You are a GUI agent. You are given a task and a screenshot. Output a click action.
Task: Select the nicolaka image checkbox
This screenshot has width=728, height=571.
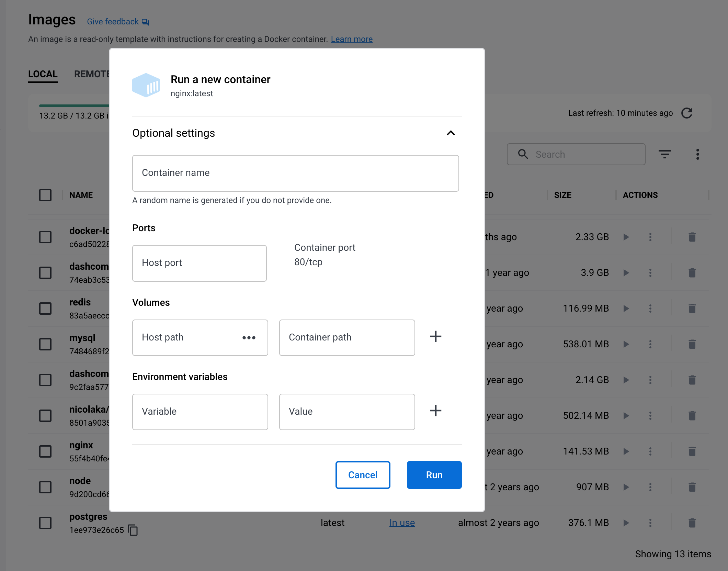click(x=45, y=416)
